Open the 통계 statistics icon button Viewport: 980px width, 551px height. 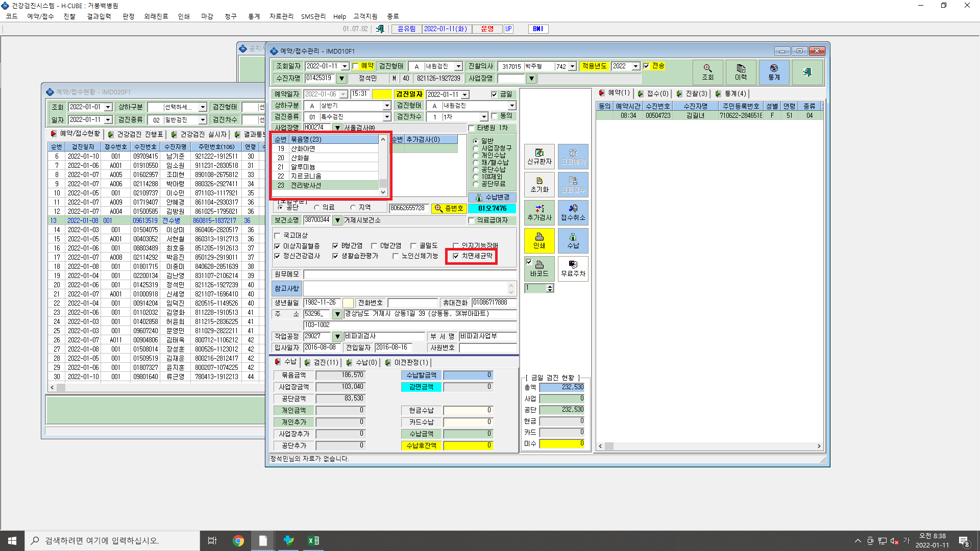[x=774, y=72]
